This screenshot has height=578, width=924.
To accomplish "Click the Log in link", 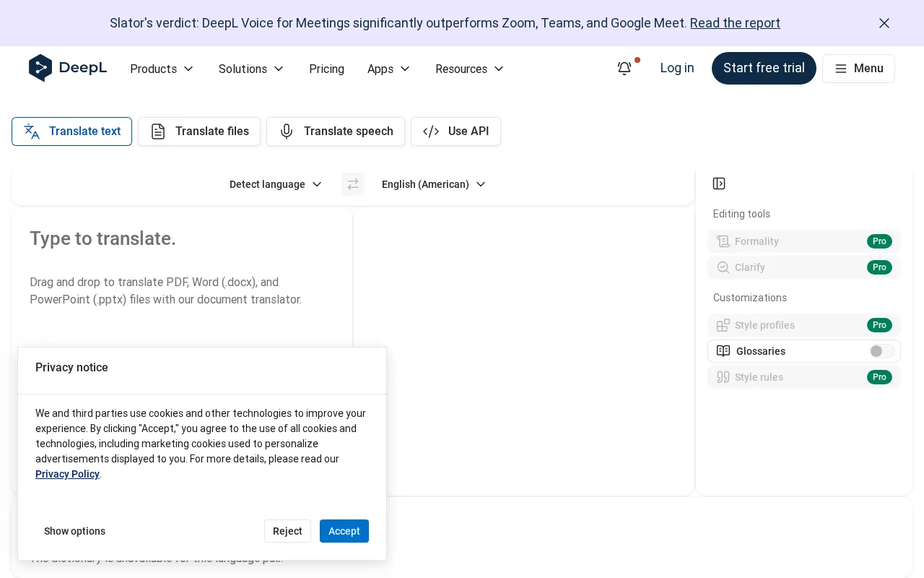I will (677, 68).
